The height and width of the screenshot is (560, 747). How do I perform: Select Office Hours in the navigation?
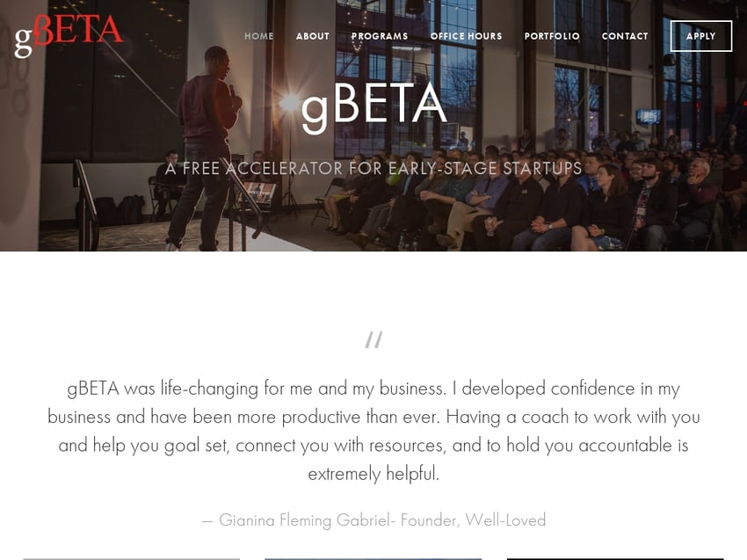(x=466, y=36)
